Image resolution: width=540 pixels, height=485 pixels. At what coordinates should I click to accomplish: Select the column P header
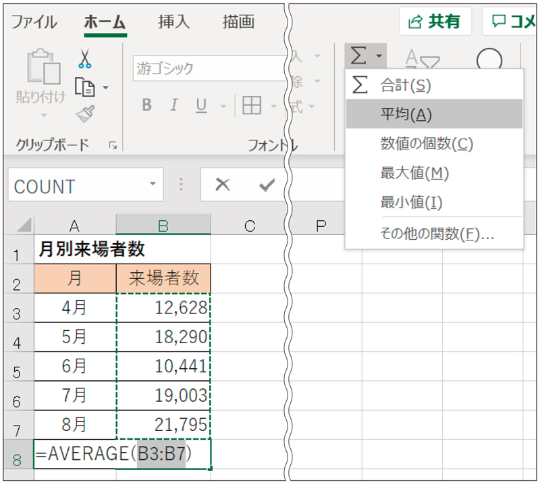(x=320, y=225)
